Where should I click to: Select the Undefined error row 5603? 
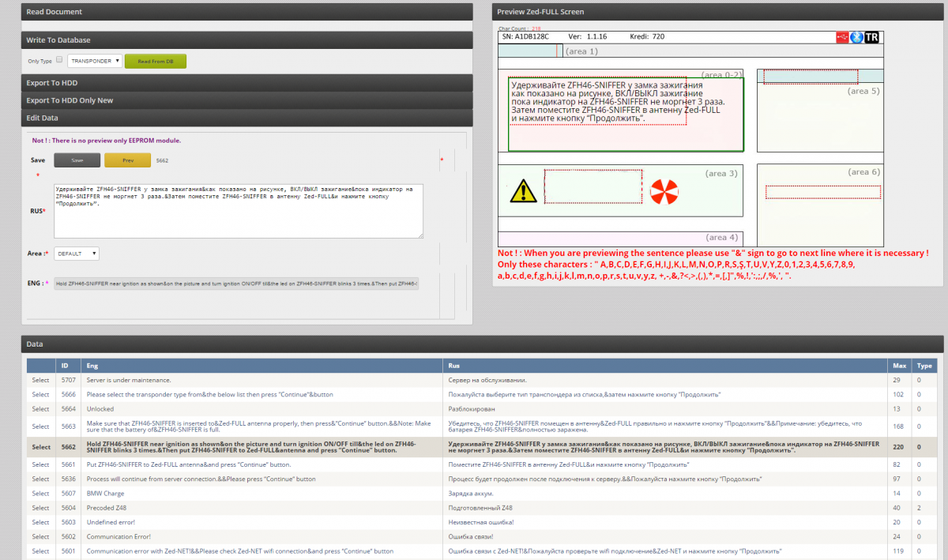click(40, 522)
